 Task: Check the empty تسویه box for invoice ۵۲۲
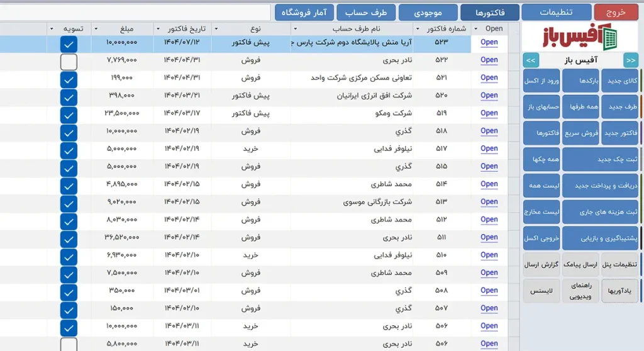coord(69,62)
